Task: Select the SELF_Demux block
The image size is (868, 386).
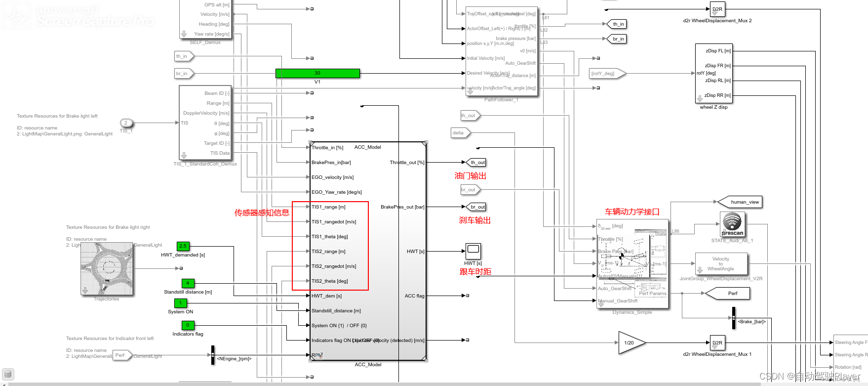Action: [x=205, y=19]
